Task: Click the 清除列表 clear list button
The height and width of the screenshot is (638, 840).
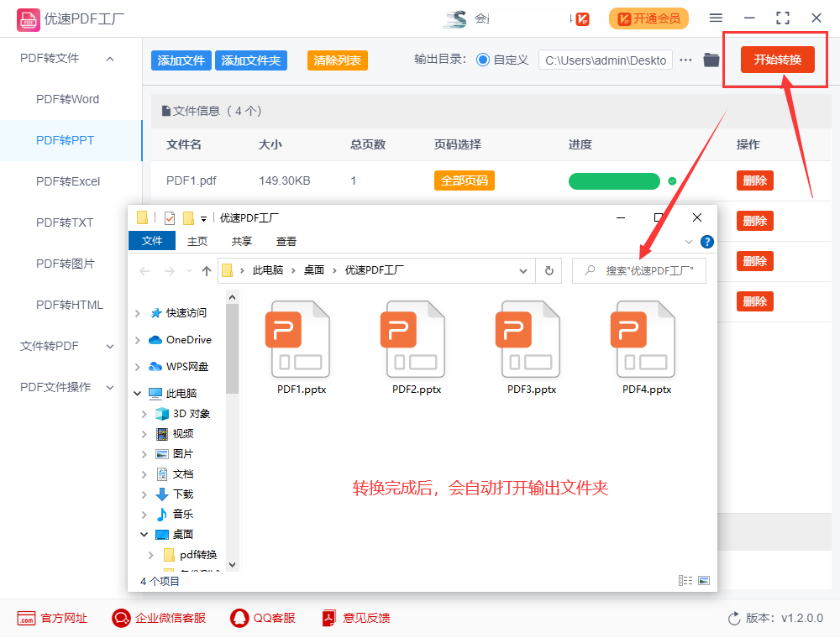Action: (x=337, y=60)
